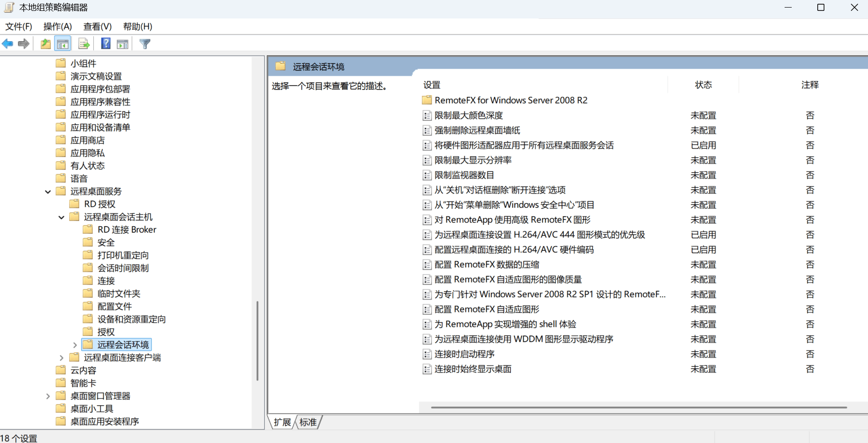Viewport: 868px width, 443px height.
Task: Click the Up one level folder icon
Action: click(45, 44)
